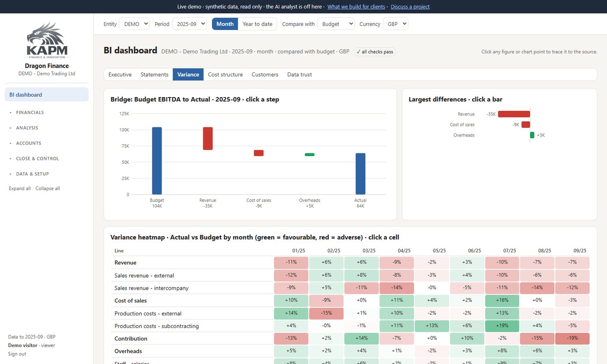The width and height of the screenshot is (607, 364).
Task: Click the blue Budget bar in bridge chart
Action: [x=157, y=161]
